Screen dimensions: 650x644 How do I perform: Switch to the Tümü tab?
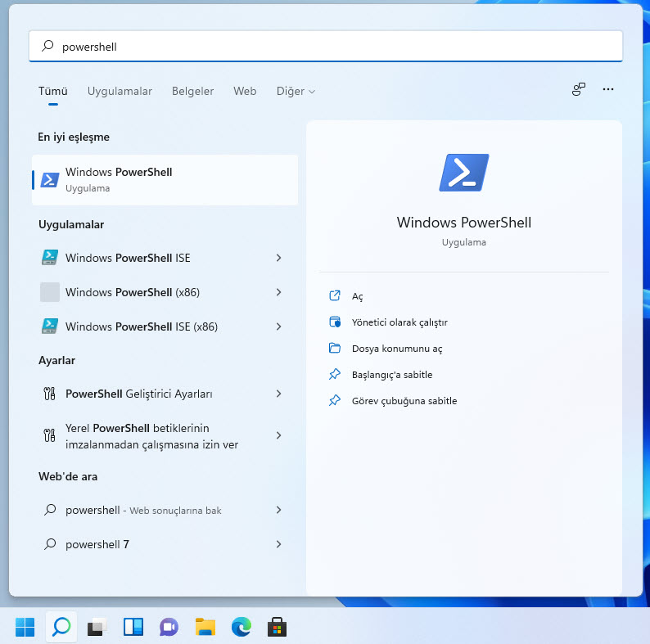(x=53, y=91)
